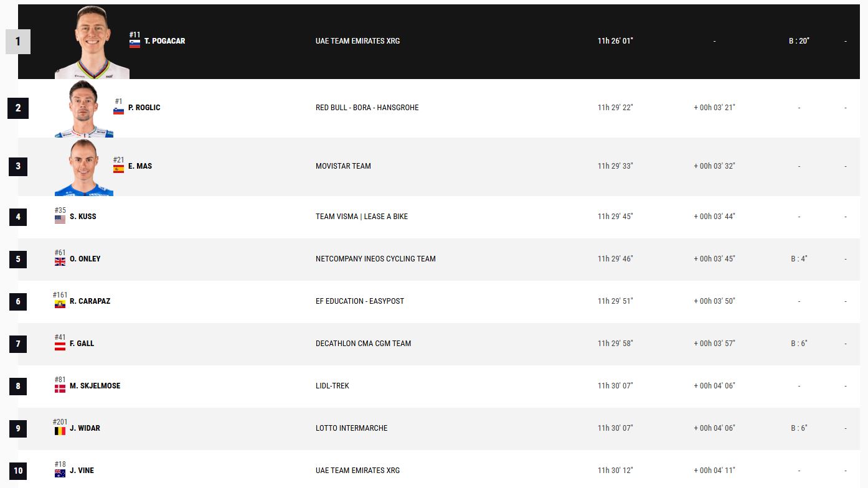Click the Danish flag beside M. Skjelmose
This screenshot has width=868, height=488.
click(x=60, y=389)
